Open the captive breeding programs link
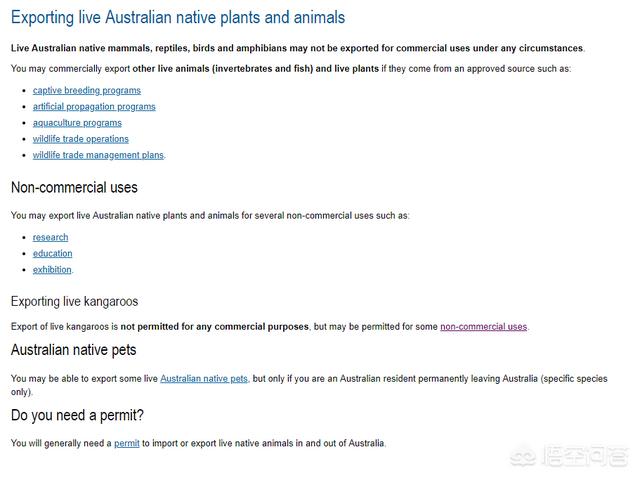Viewport: 640px width, 478px height. pyautogui.click(x=87, y=90)
